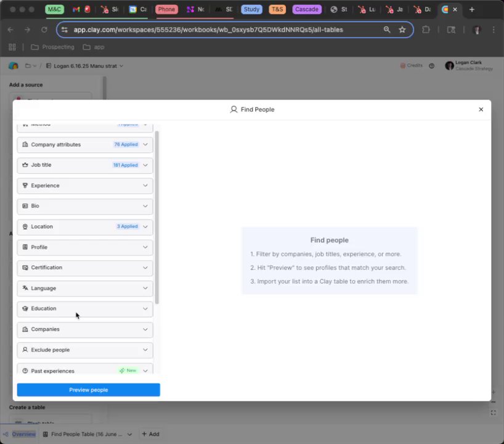Viewport: 504px width, 444px height.
Task: Click the 3 Applied badge
Action: pos(128,226)
